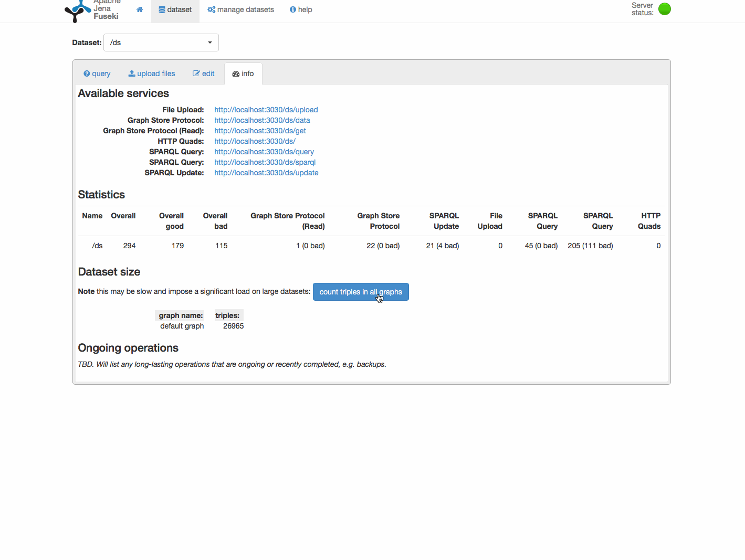Click the 1 (0 bad) cell
Image resolution: width=745 pixels, height=560 pixels.
[310, 246]
